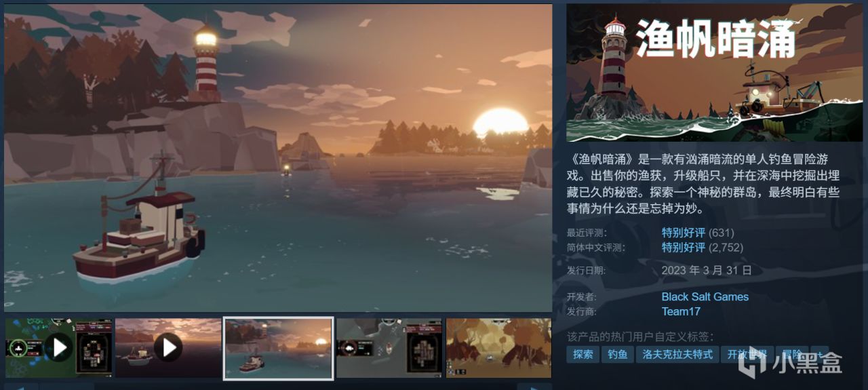The image size is (868, 390).
Task: Click the 发行日期 label
Action: (x=587, y=271)
